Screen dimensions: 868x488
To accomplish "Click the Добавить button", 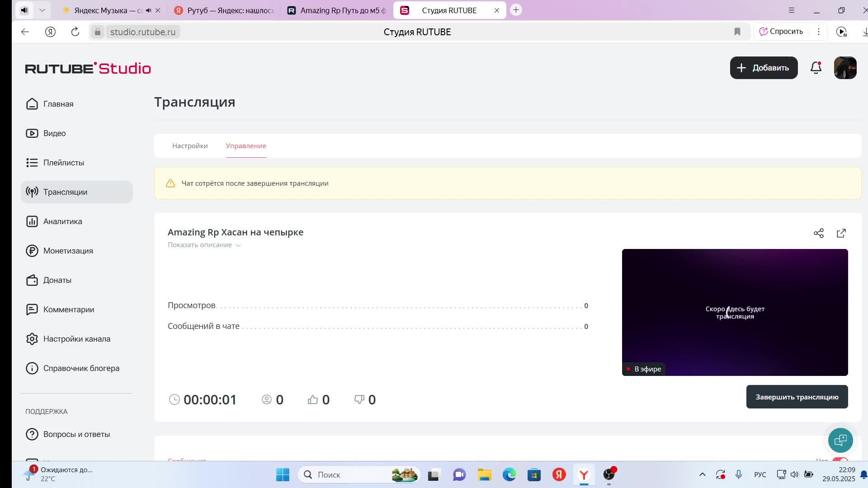I will point(764,68).
